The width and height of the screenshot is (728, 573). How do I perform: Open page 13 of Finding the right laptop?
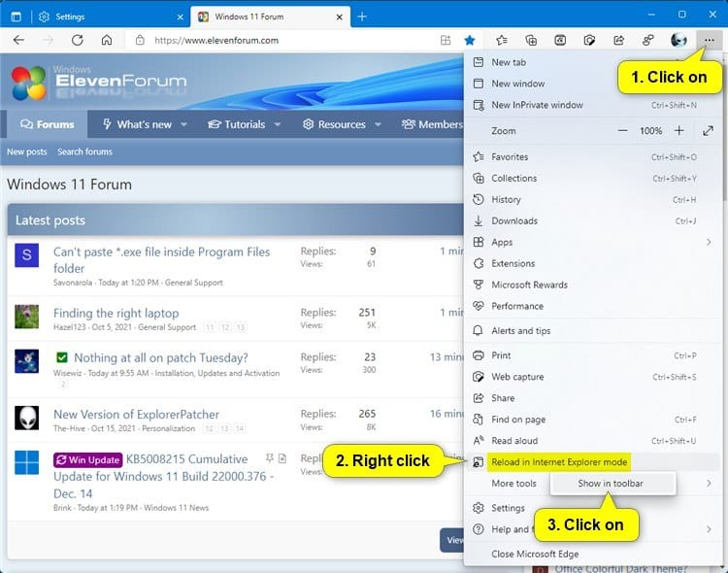240,327
